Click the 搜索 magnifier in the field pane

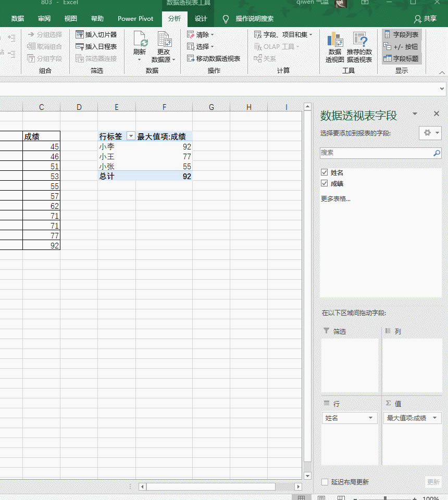[436, 154]
